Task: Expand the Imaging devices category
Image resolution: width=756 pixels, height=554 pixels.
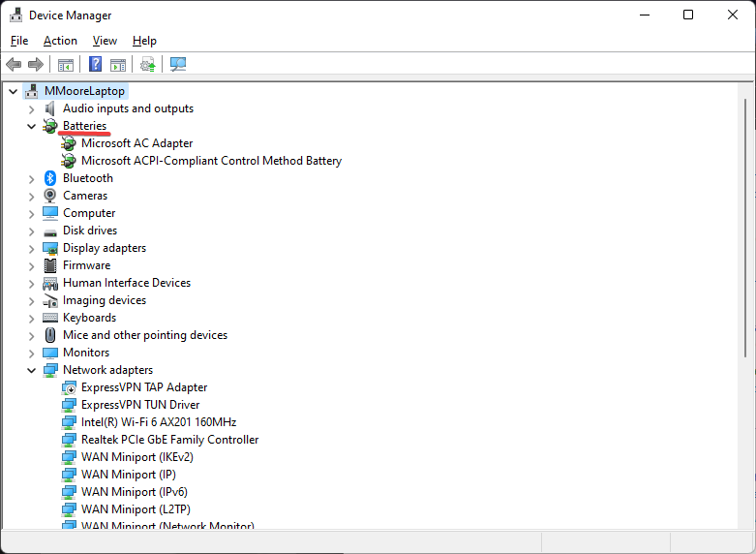Action: coord(31,301)
